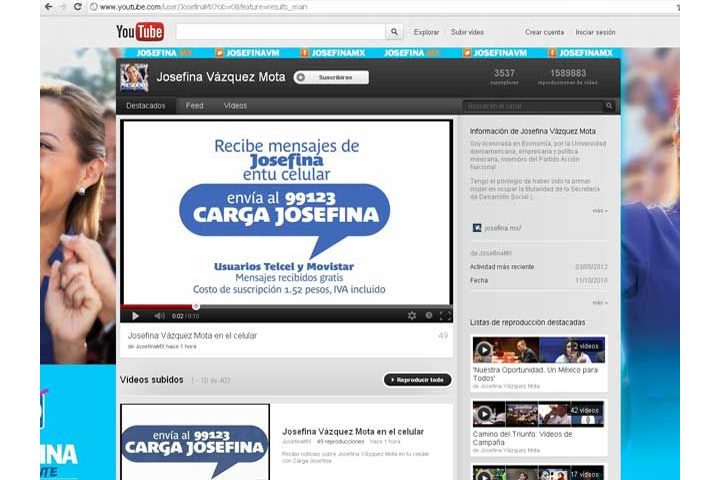The height and width of the screenshot is (480, 720).
Task: Click the YouTube search input field
Action: tap(278, 32)
